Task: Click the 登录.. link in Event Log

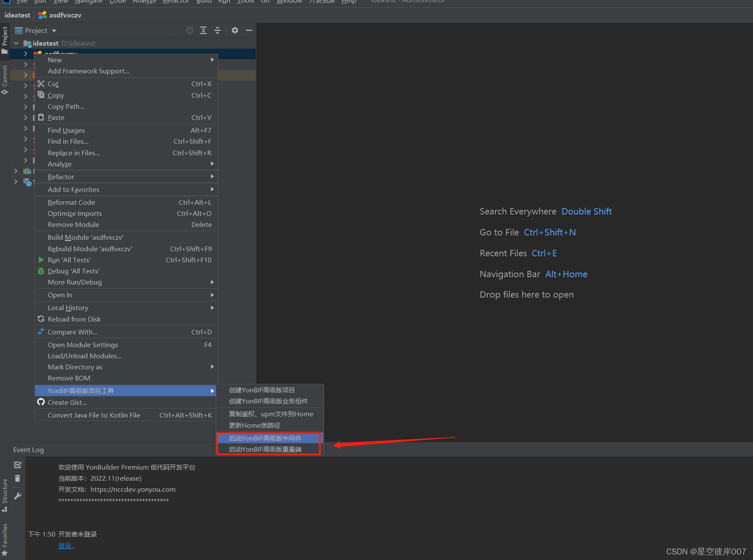Action: [x=66, y=546]
